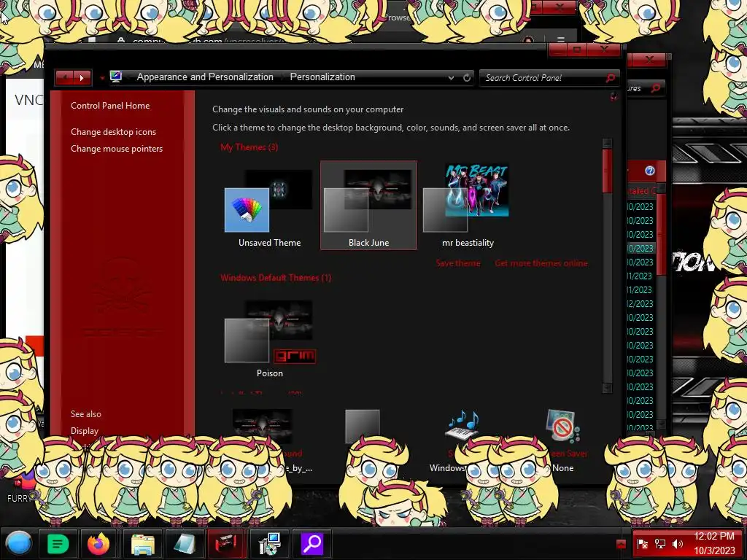Expand the address bar history chevron
Image resolution: width=747 pixels, height=560 pixels.
(x=451, y=77)
